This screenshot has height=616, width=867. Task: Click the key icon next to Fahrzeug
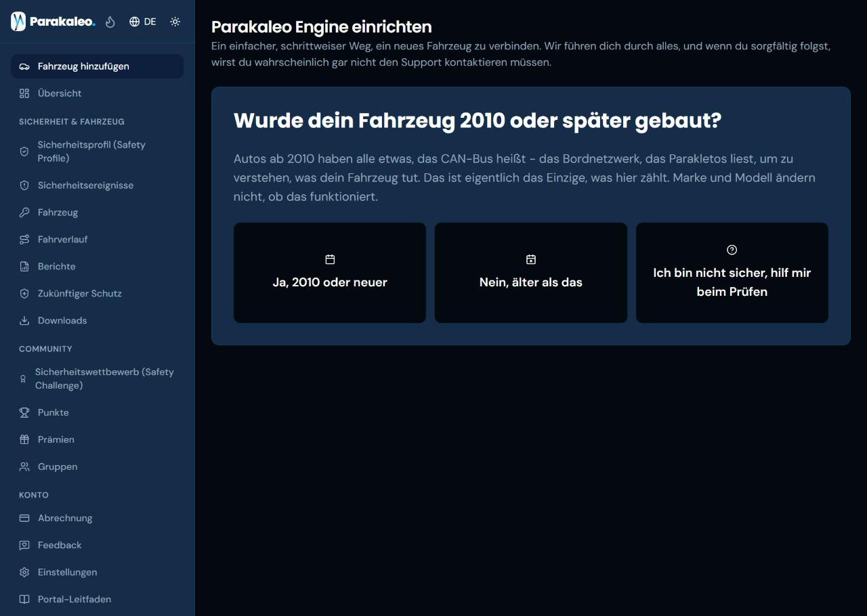point(24,213)
